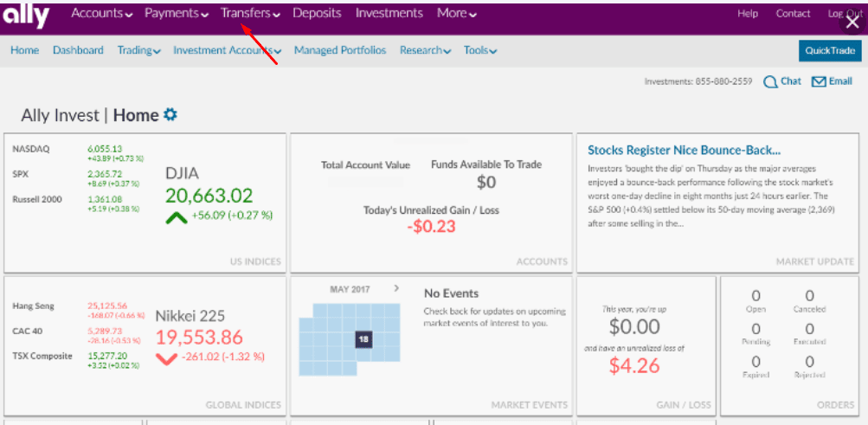Select day 18 on the calendar
This screenshot has height=425, width=868.
click(363, 339)
